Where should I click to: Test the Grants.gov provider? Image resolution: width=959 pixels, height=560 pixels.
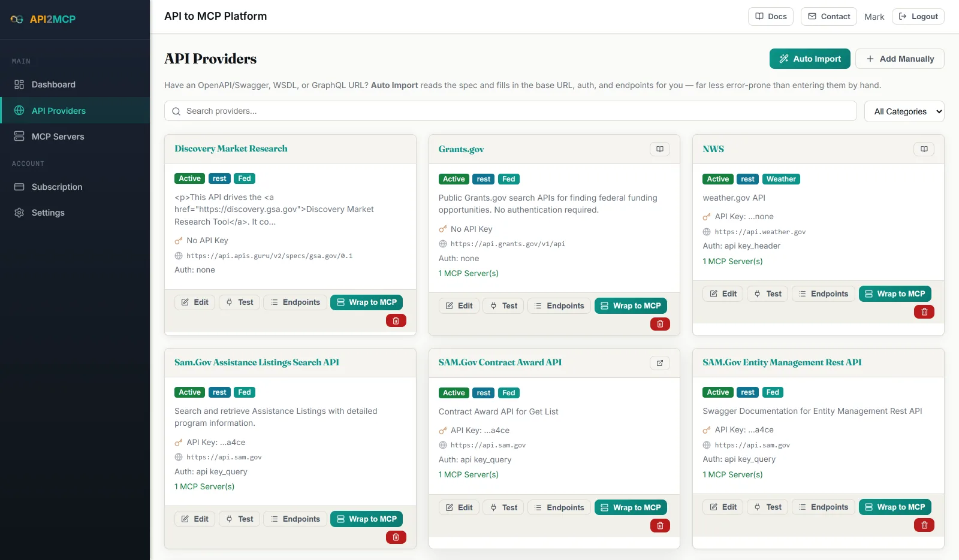pos(503,306)
